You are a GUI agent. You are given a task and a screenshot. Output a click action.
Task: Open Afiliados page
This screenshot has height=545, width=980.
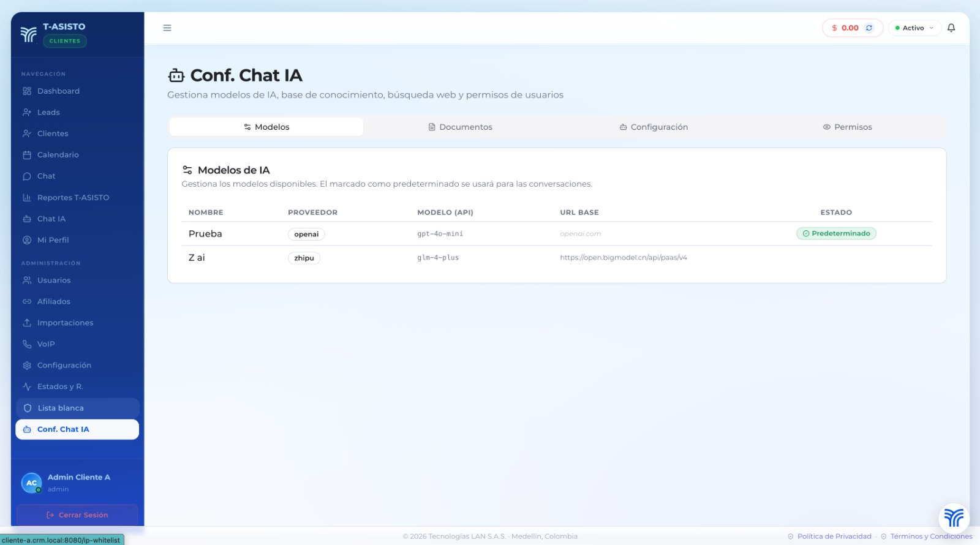(77, 301)
